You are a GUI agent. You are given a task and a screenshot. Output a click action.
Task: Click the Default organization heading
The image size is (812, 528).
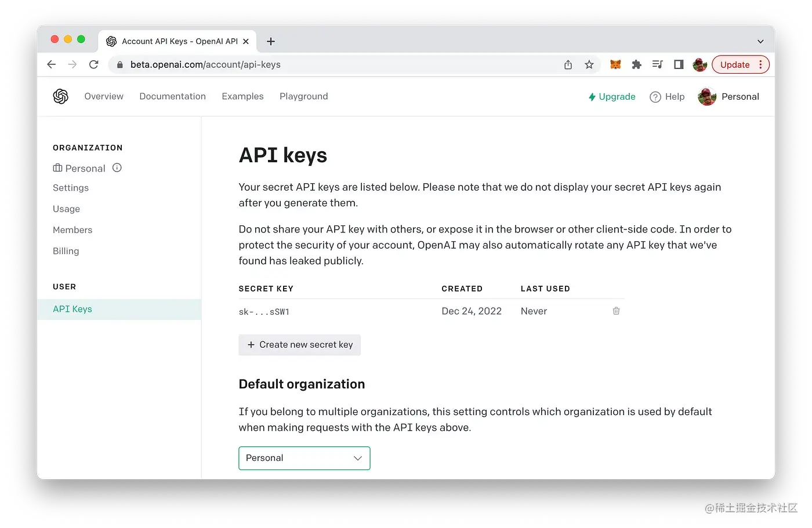pyautogui.click(x=302, y=384)
